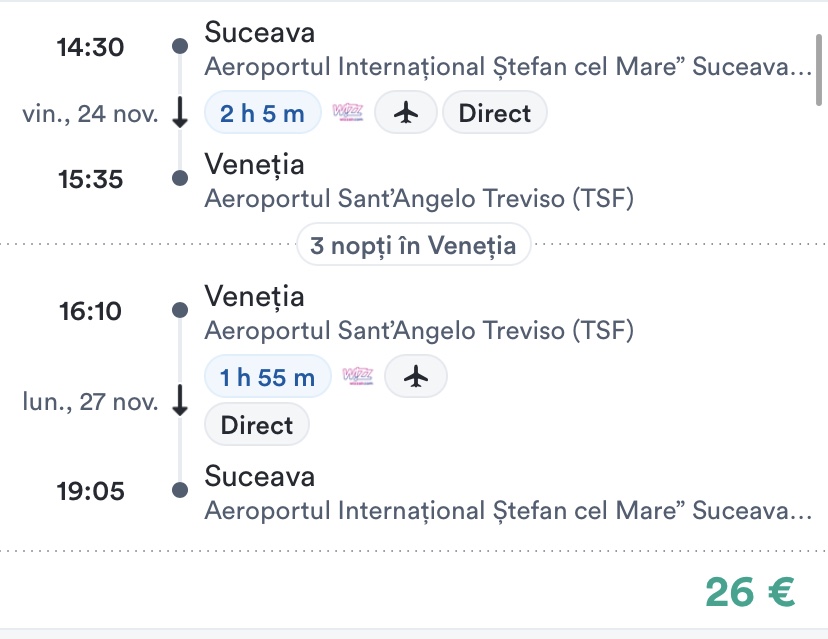
Task: Click the Wizz Air logo on return flight
Action: pyautogui.click(x=358, y=376)
